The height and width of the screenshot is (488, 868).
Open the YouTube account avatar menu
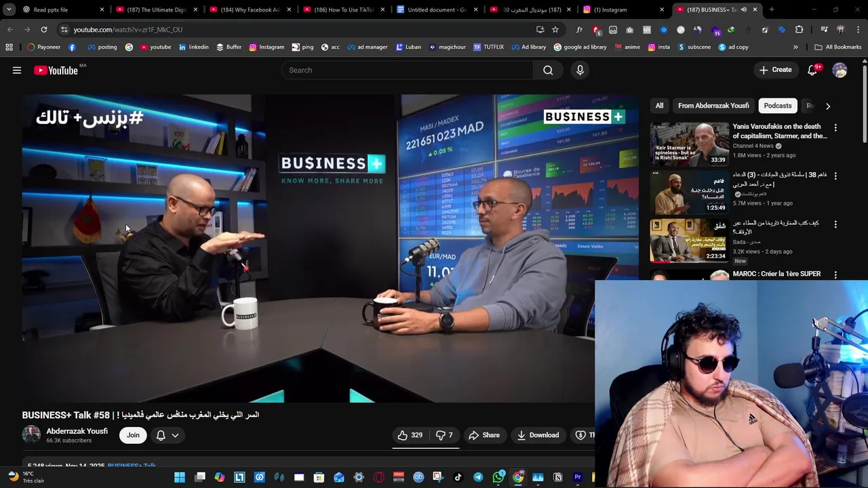840,70
